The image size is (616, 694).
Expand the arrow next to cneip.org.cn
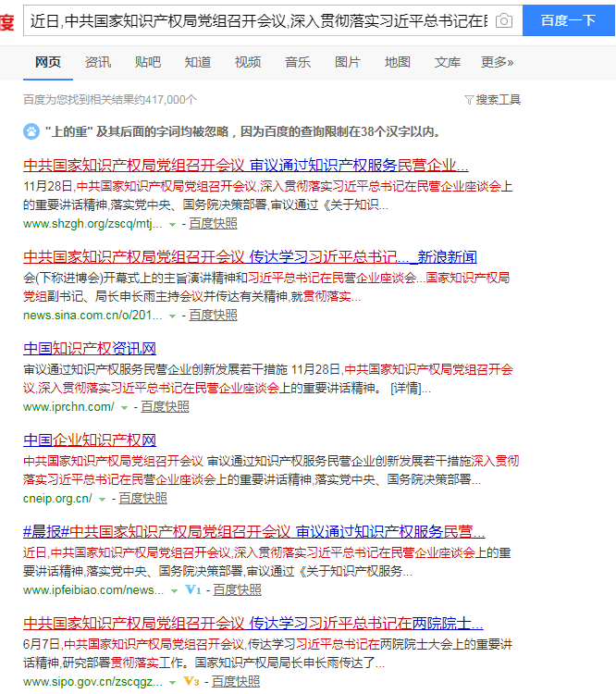103,500
